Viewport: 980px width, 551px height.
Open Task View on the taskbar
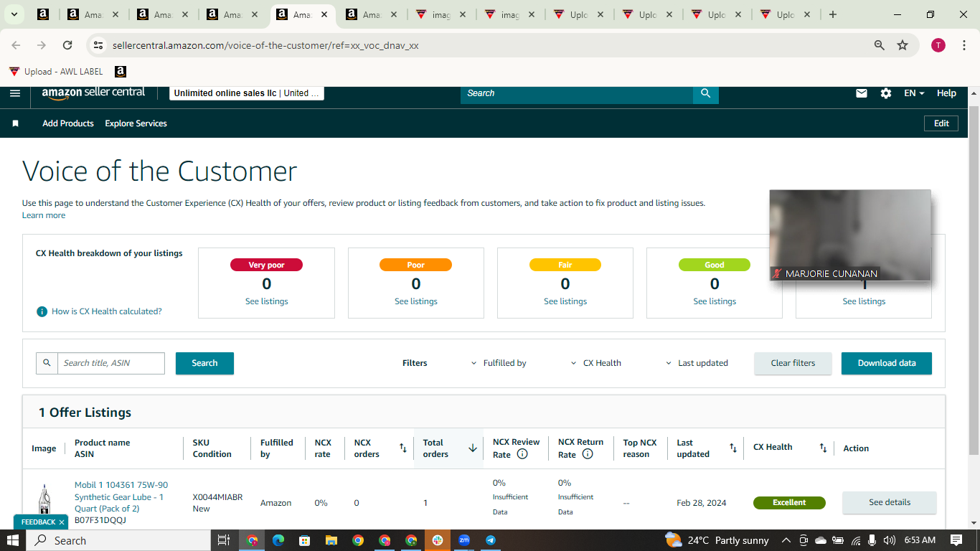(x=223, y=540)
